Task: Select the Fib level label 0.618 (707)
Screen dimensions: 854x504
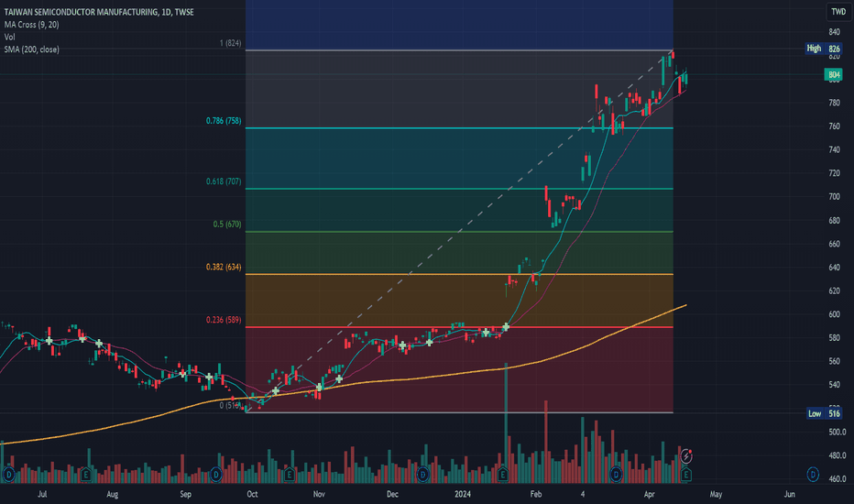Action: tap(224, 181)
